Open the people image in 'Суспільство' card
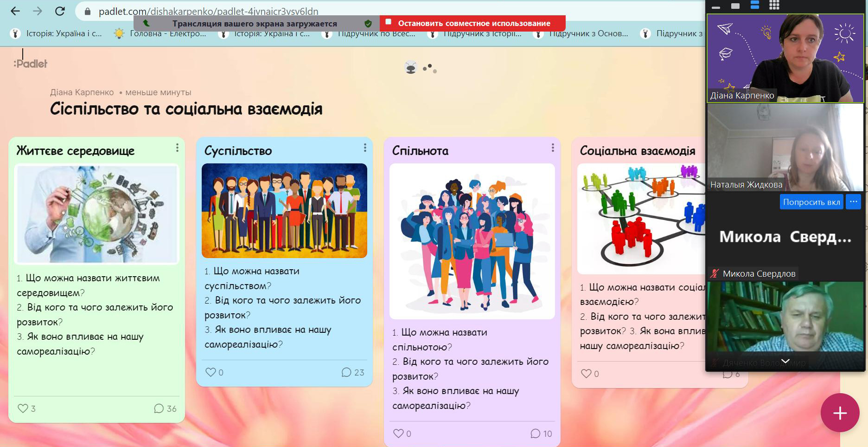 click(x=284, y=211)
